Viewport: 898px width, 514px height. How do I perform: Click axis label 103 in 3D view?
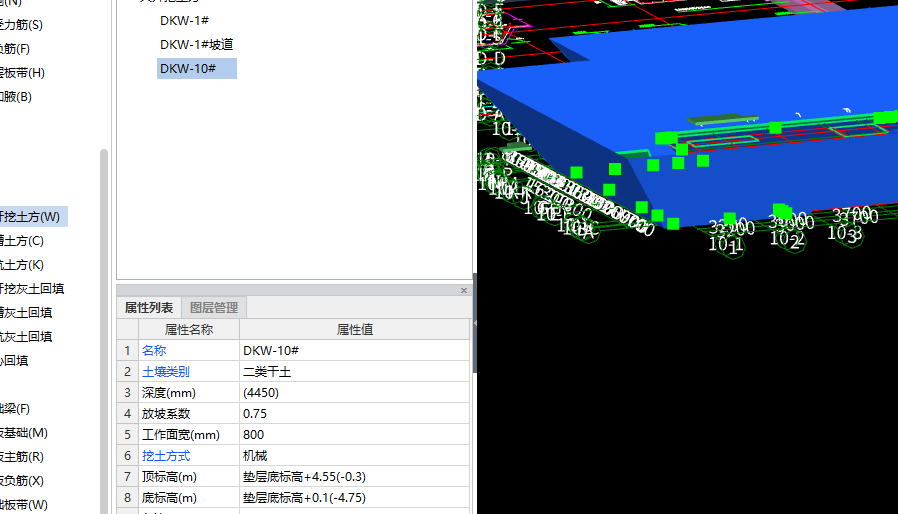pyautogui.click(x=845, y=233)
